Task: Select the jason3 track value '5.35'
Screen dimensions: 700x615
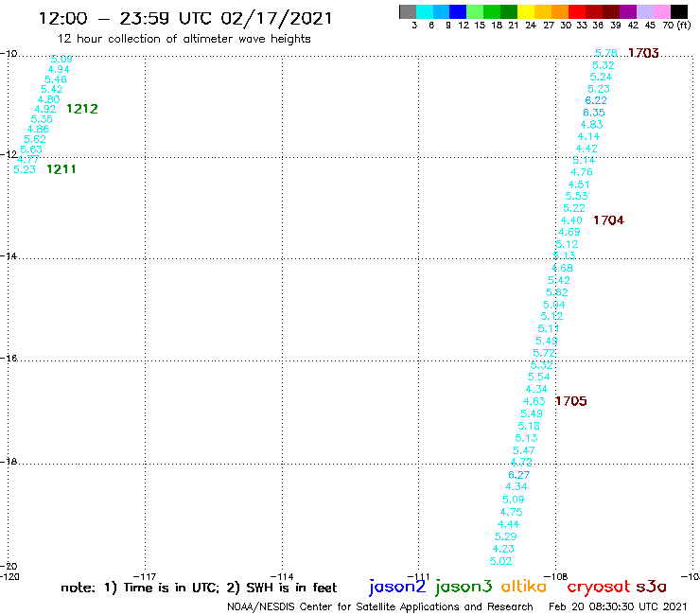Action: pos(42,119)
